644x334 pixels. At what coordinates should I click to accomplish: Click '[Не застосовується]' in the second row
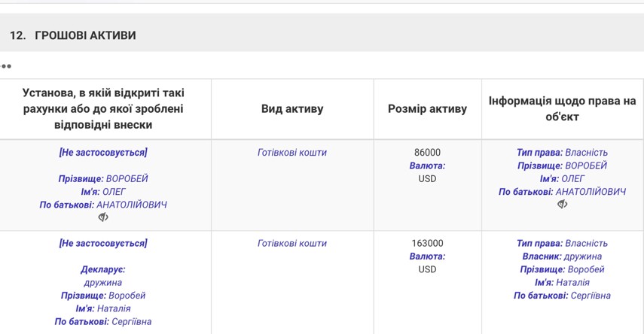pos(103,244)
